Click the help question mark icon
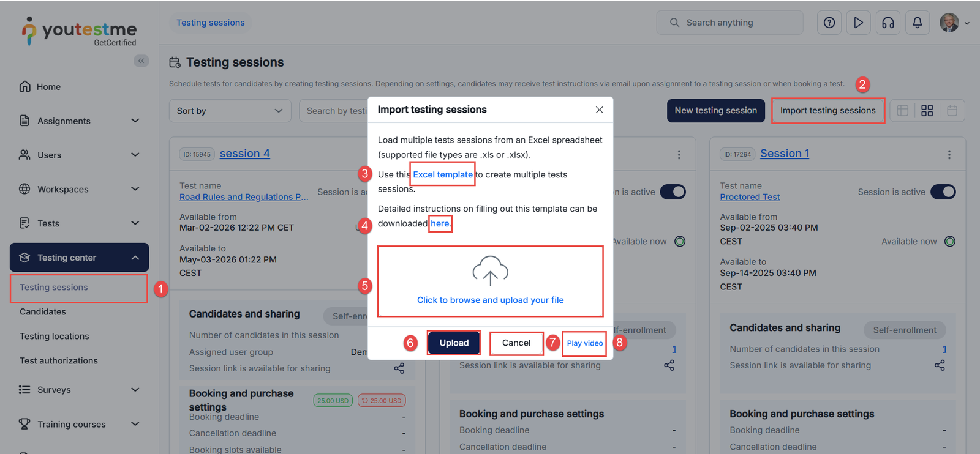 (829, 23)
